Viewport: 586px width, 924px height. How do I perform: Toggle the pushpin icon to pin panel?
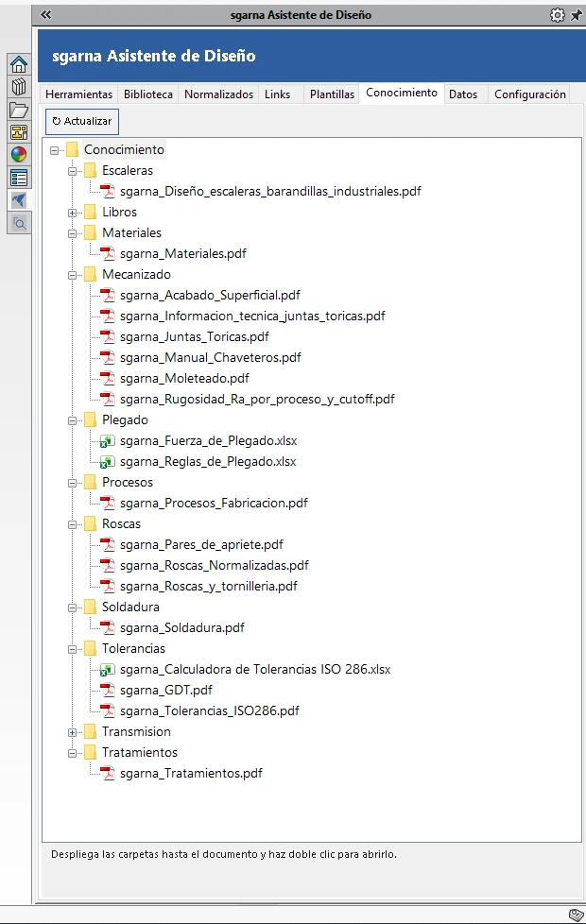point(576,15)
